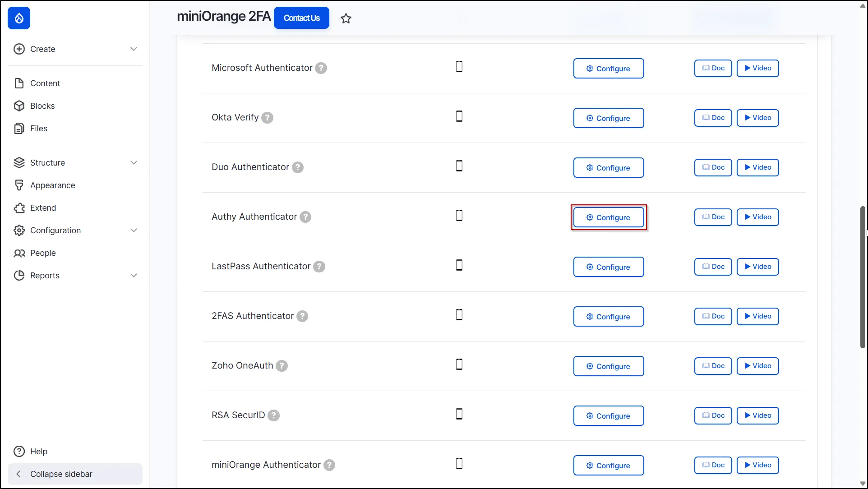
Task: Open Doc for Okta Verify
Action: [x=713, y=118]
